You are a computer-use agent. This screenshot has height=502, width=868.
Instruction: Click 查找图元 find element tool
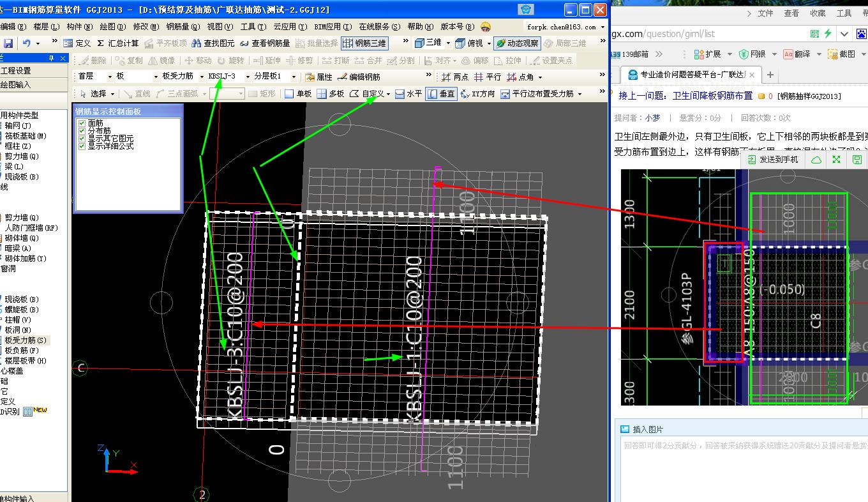click(213, 43)
